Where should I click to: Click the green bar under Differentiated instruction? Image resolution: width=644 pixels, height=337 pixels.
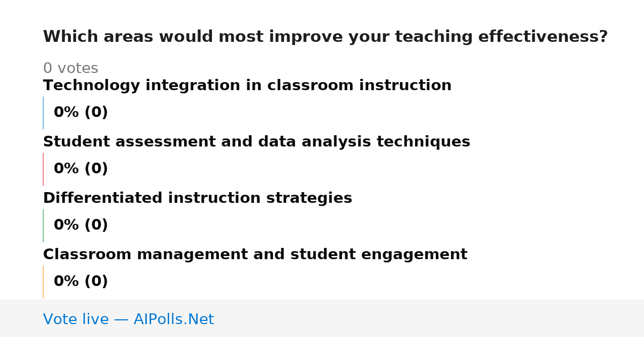pos(43,225)
